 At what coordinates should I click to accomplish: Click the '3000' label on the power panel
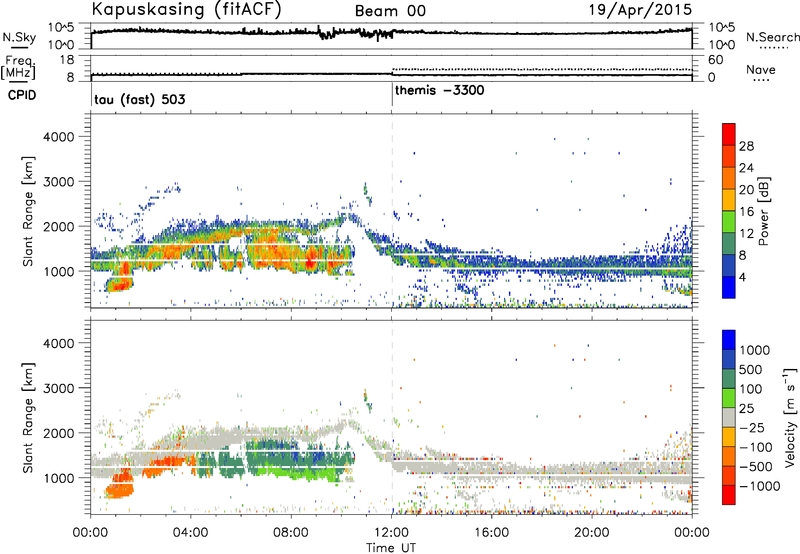click(58, 182)
